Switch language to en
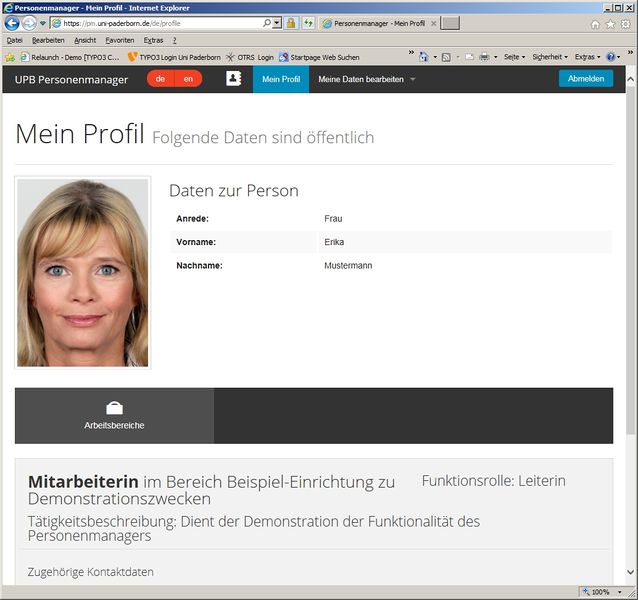The image size is (638, 600). click(188, 79)
